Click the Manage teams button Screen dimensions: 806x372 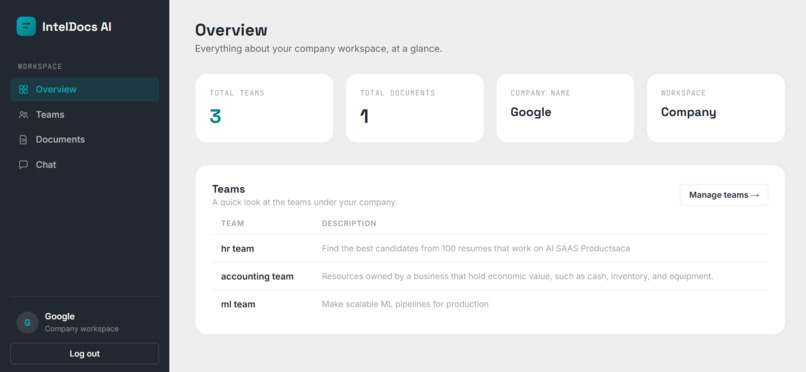click(x=724, y=195)
